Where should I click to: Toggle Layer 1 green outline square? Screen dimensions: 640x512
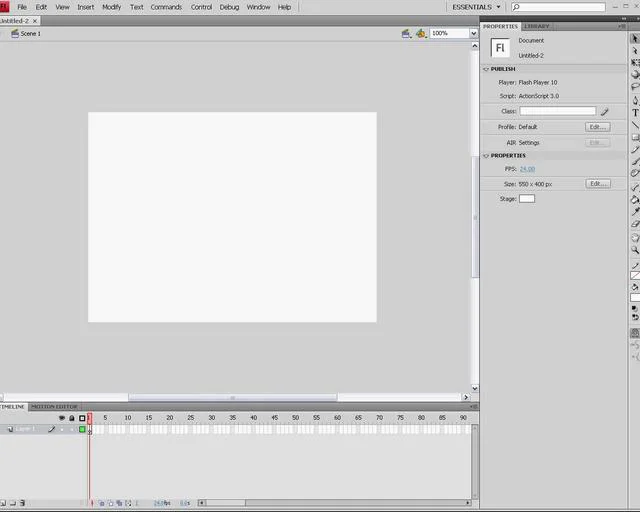pyautogui.click(x=82, y=429)
